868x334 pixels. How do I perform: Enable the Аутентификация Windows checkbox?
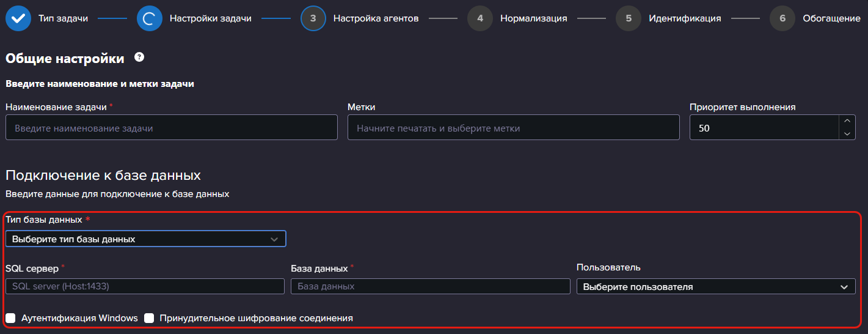(x=11, y=318)
